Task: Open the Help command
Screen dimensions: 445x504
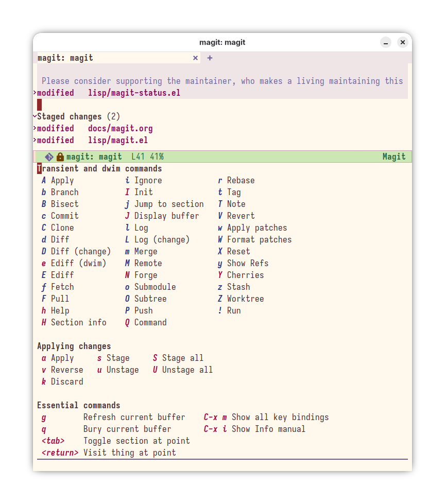Action: tap(55, 311)
